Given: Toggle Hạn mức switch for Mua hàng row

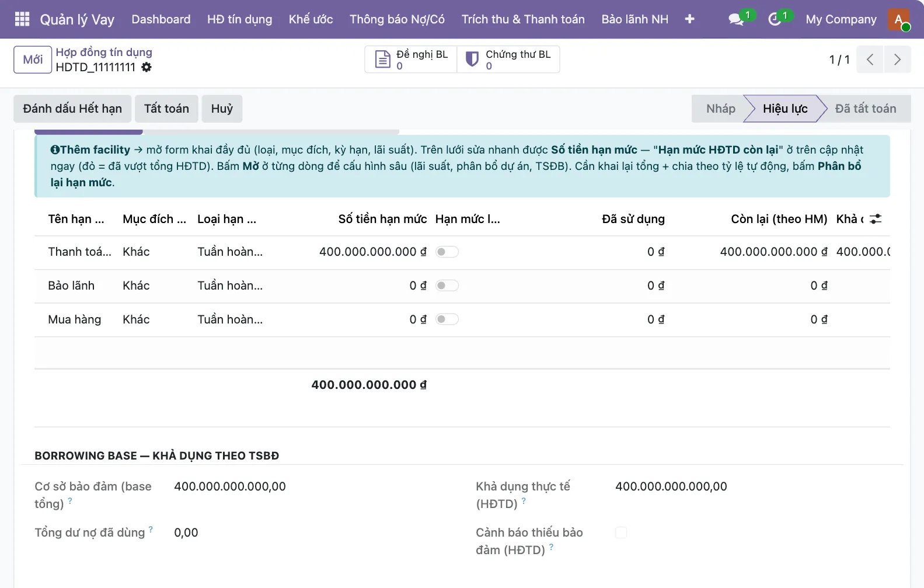Looking at the screenshot, I should click(447, 319).
